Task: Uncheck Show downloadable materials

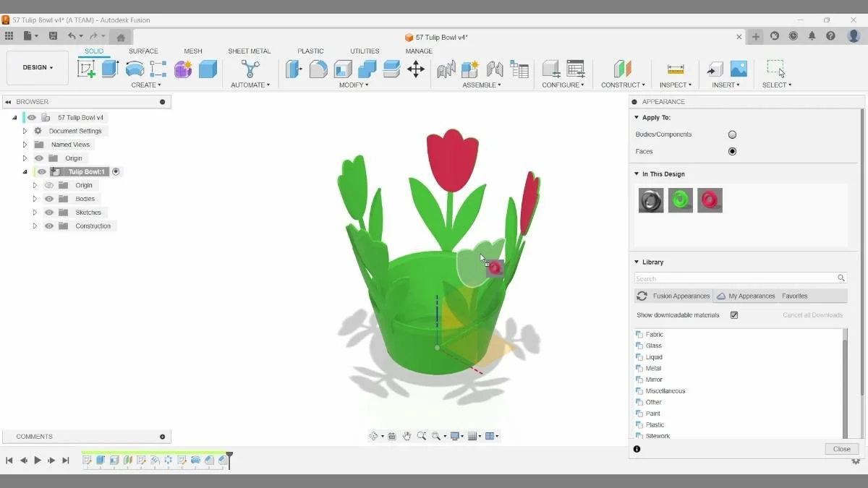Action: tap(734, 314)
